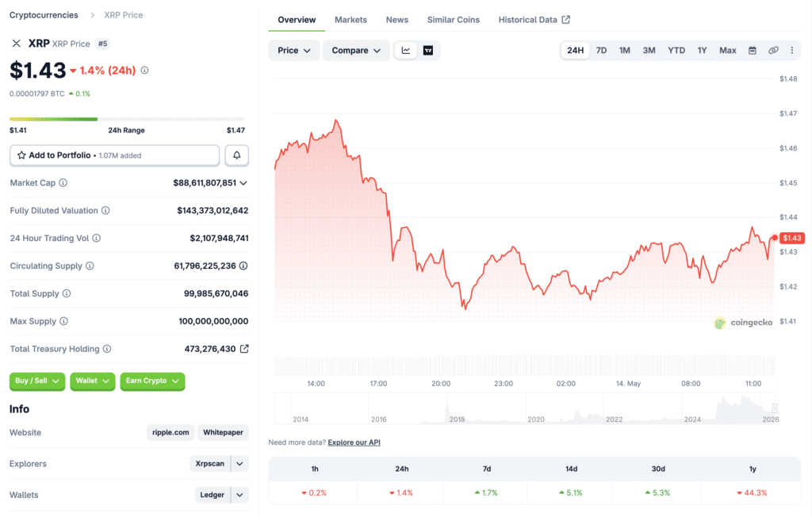Screen dimensions: 812x517
Task: Select 1Y time range
Action: (x=703, y=50)
